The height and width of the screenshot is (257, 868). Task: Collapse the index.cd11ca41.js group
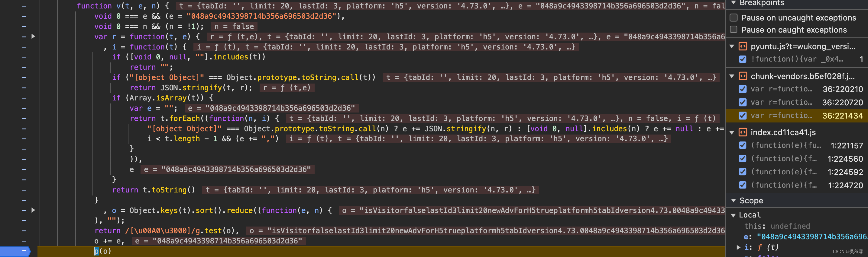point(732,132)
